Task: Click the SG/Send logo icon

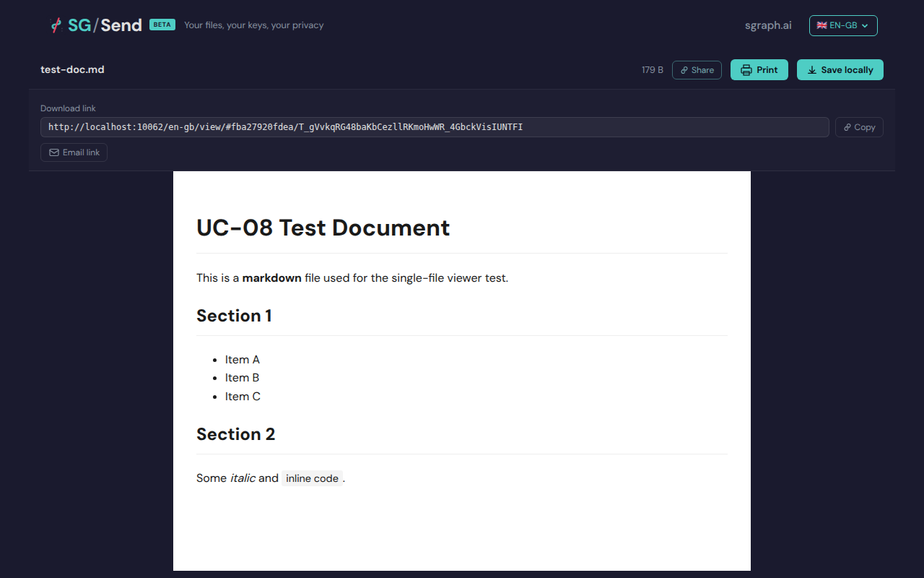Action: point(56,25)
